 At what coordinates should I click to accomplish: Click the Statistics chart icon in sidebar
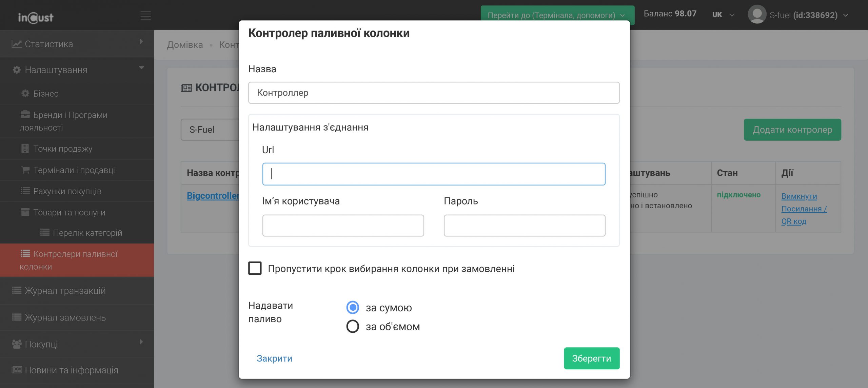coord(16,44)
